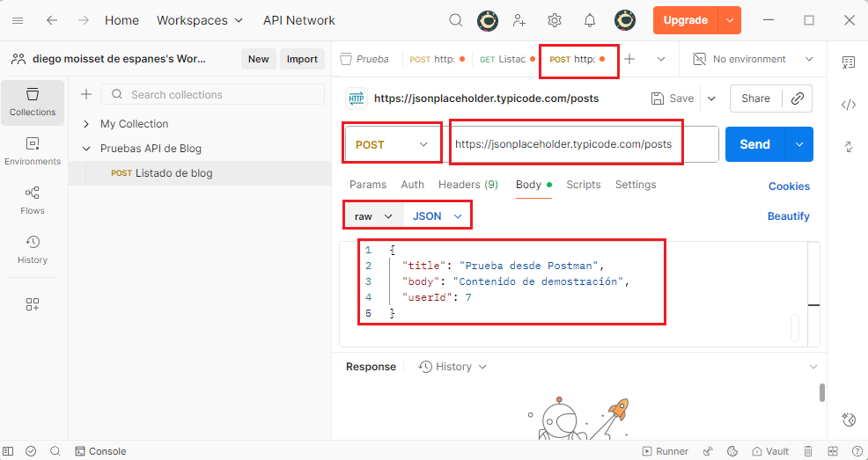Switch to the Headers tab

pyautogui.click(x=467, y=185)
